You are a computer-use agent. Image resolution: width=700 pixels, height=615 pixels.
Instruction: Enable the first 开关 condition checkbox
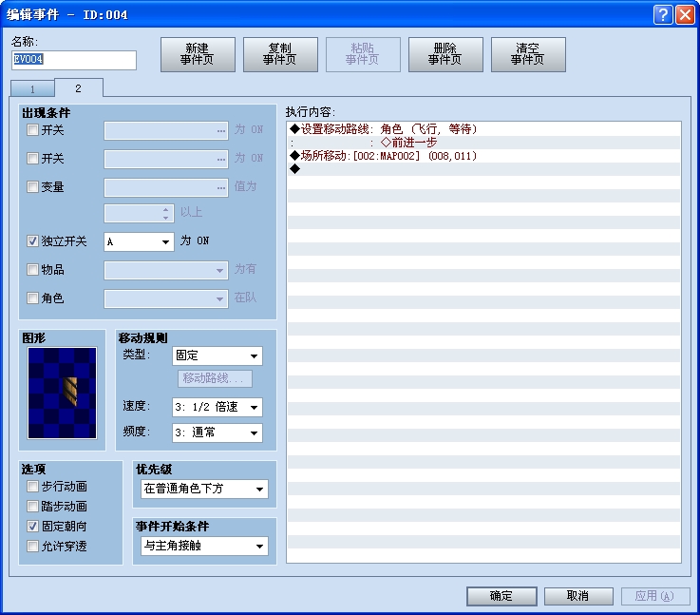33,130
